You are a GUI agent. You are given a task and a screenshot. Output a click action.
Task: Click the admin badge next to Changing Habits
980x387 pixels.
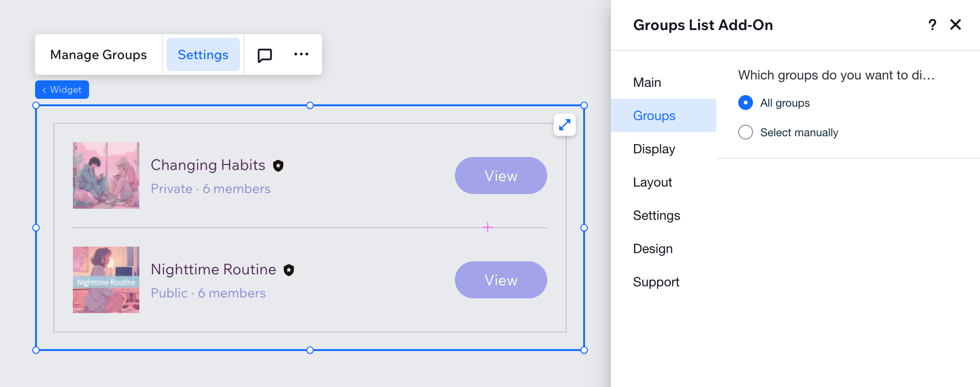click(278, 166)
